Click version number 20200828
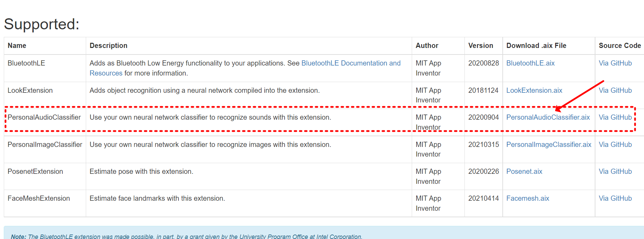The height and width of the screenshot is (239, 644). (483, 63)
